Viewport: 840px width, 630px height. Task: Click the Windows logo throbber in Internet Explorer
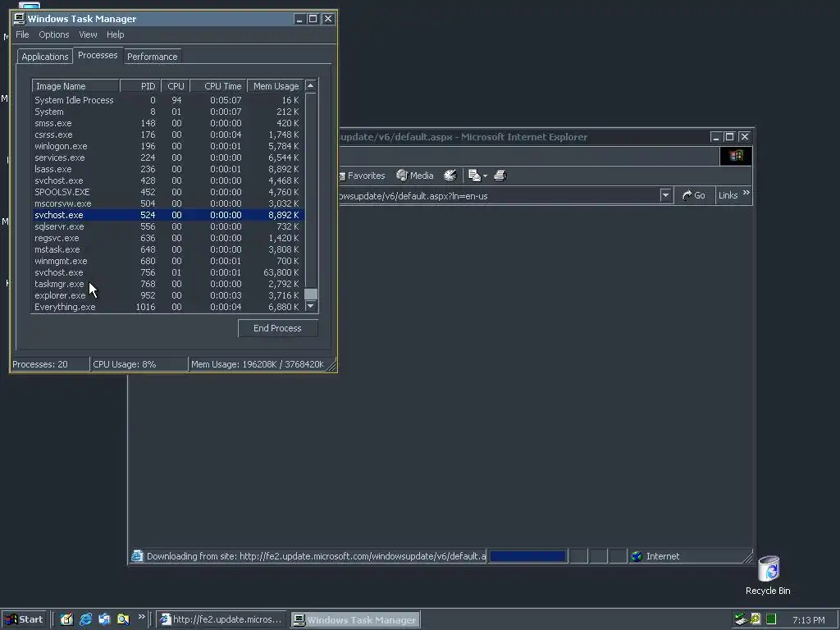click(736, 156)
